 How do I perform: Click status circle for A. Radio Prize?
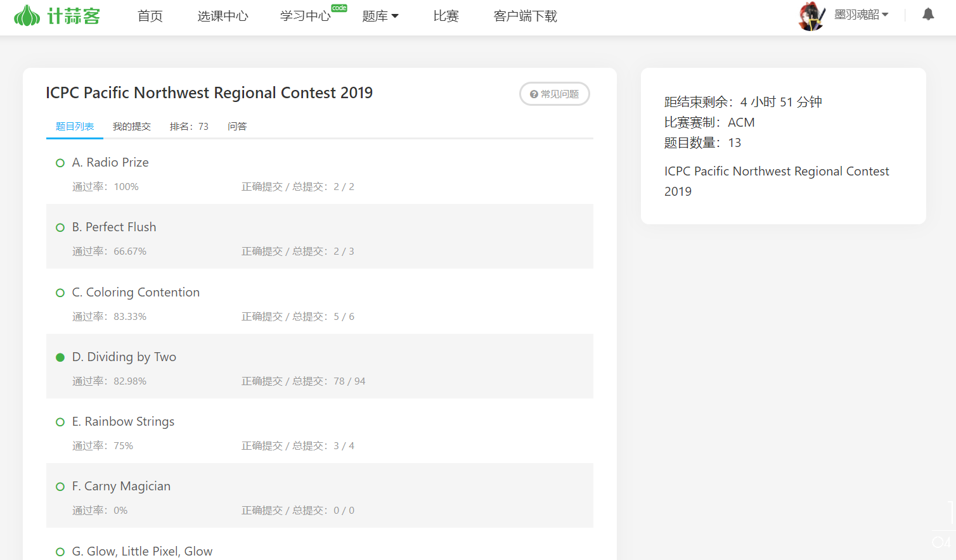(x=60, y=163)
